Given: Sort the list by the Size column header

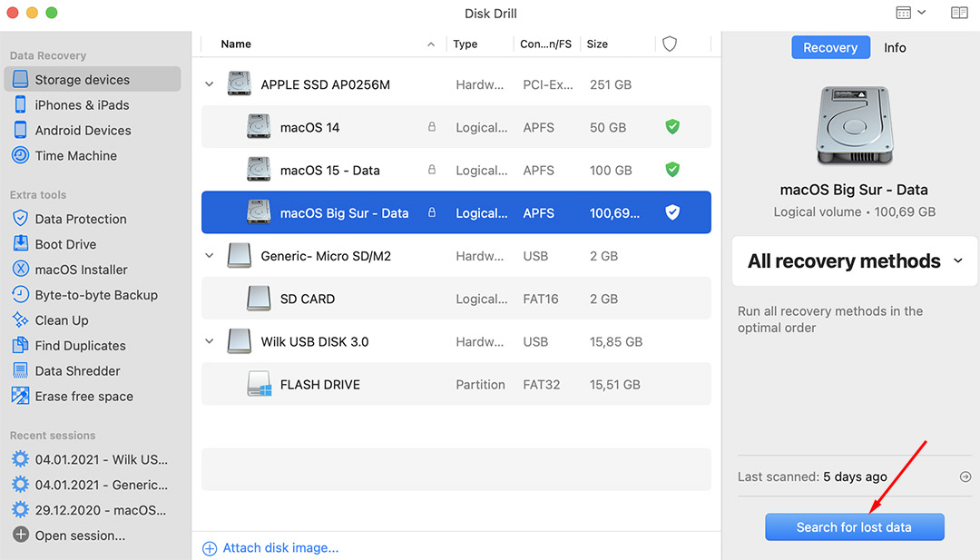Looking at the screenshot, I should coord(597,44).
